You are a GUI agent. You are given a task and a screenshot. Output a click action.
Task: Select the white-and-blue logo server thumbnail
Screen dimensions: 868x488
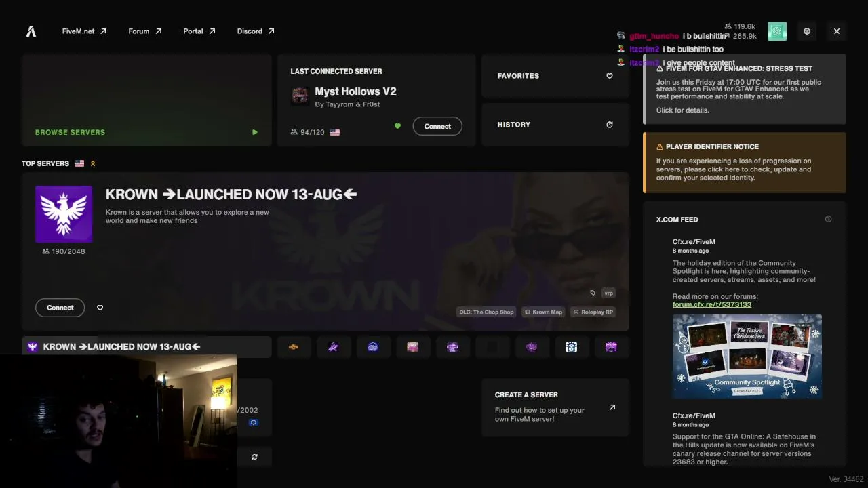click(x=572, y=347)
